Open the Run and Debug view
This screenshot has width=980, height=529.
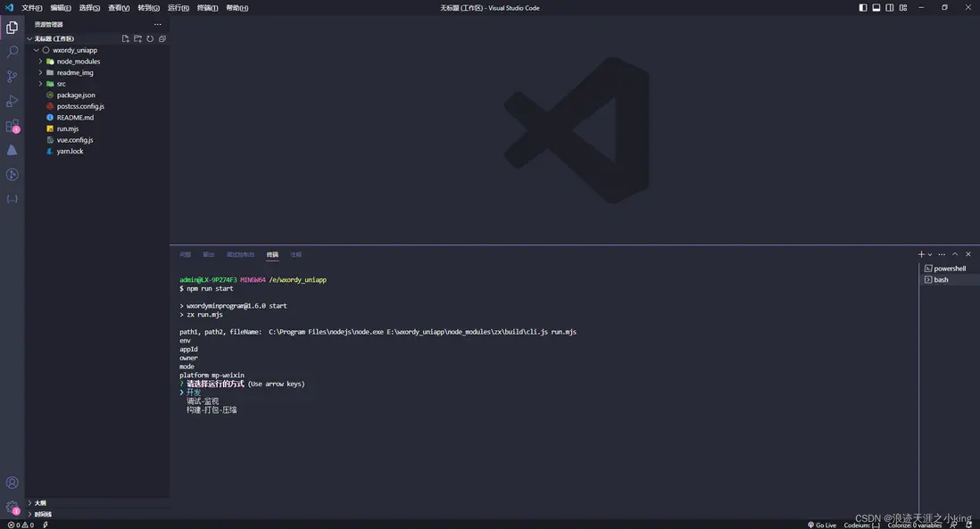[12, 101]
